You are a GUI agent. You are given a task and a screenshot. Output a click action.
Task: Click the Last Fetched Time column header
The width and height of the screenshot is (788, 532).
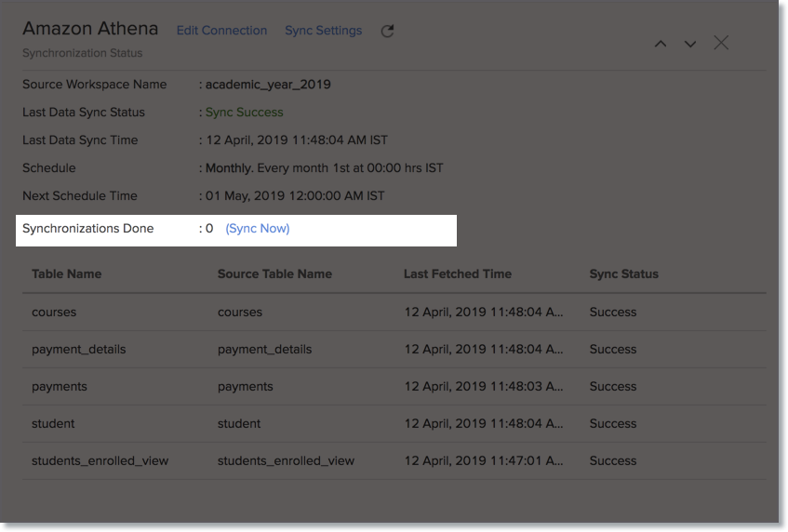pos(458,274)
